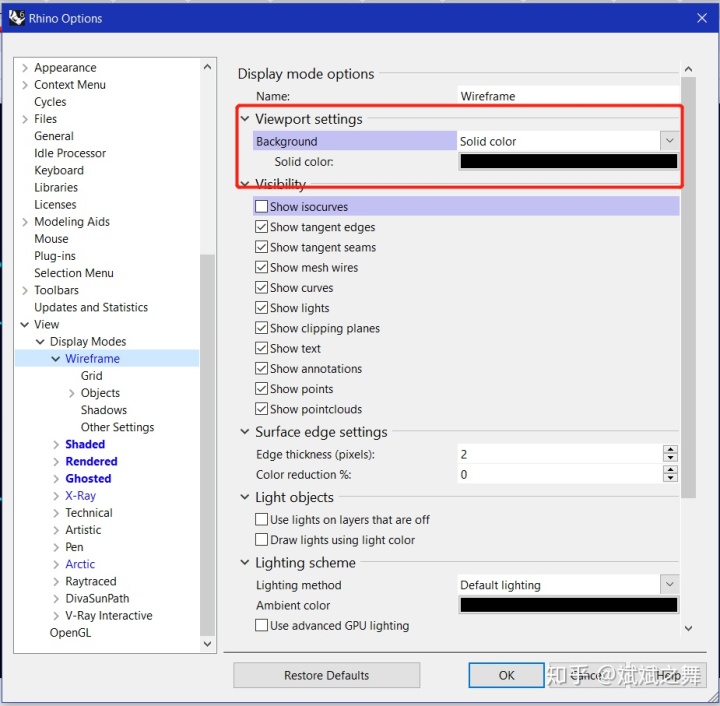Expand the Appearance tree node
720x706 pixels.
[x=25, y=68]
